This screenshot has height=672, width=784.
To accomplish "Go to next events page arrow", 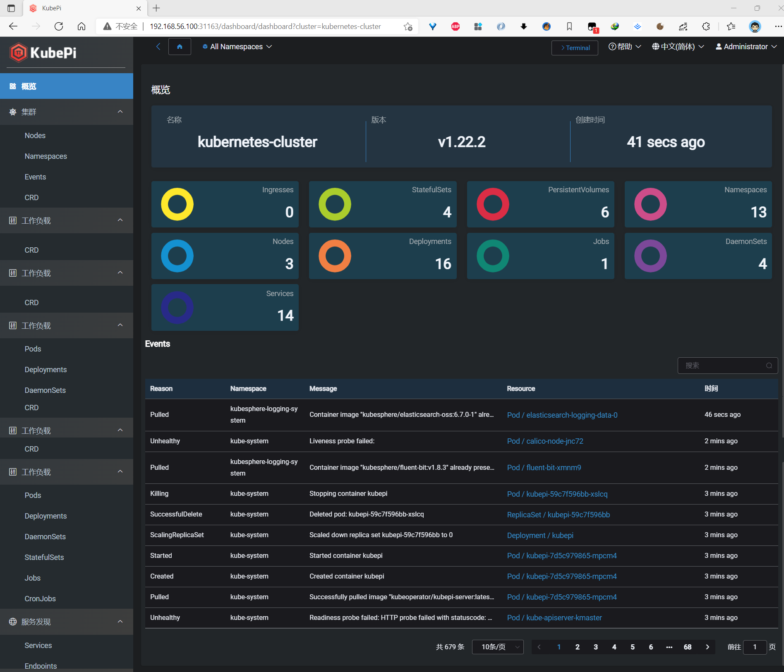I will [x=707, y=647].
